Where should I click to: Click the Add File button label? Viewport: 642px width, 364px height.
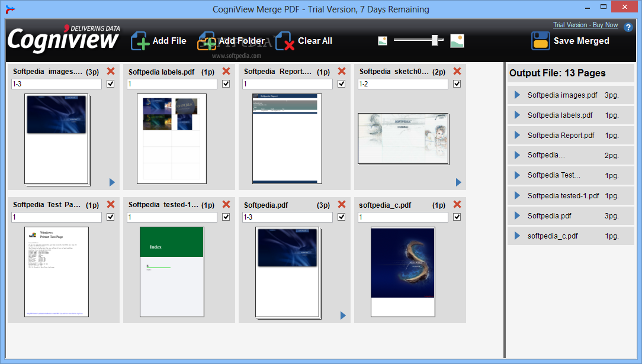click(169, 41)
